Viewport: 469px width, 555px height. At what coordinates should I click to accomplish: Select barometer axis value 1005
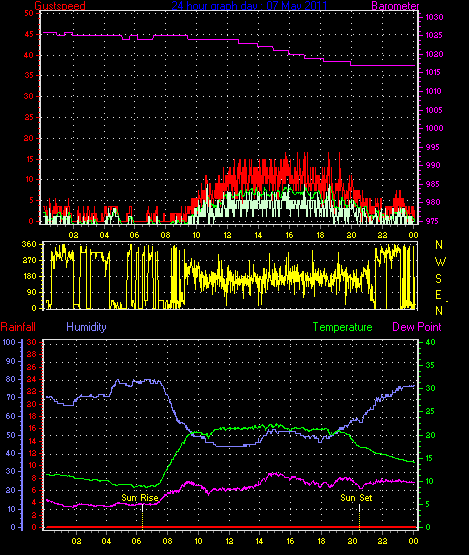434,110
